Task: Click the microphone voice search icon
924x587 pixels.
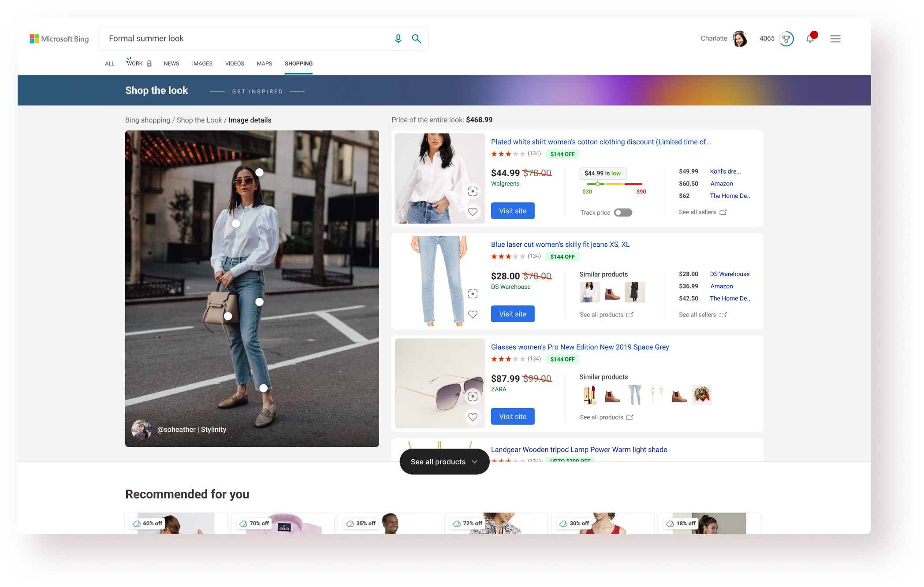Action: coord(398,39)
